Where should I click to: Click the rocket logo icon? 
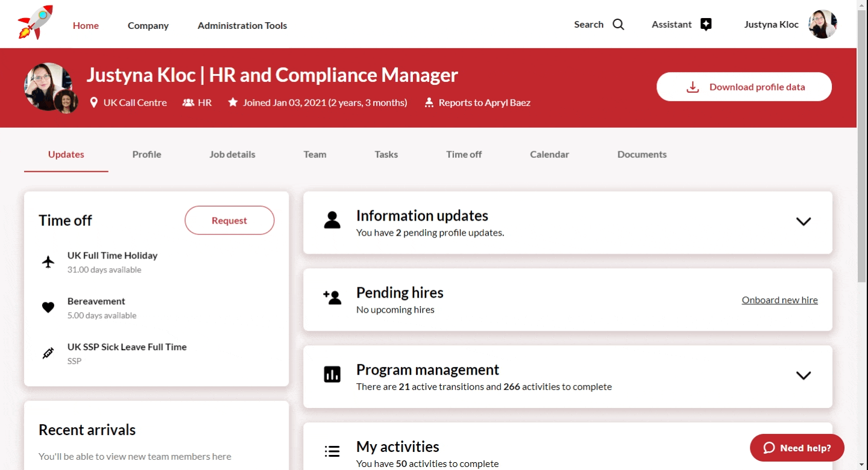(x=36, y=23)
